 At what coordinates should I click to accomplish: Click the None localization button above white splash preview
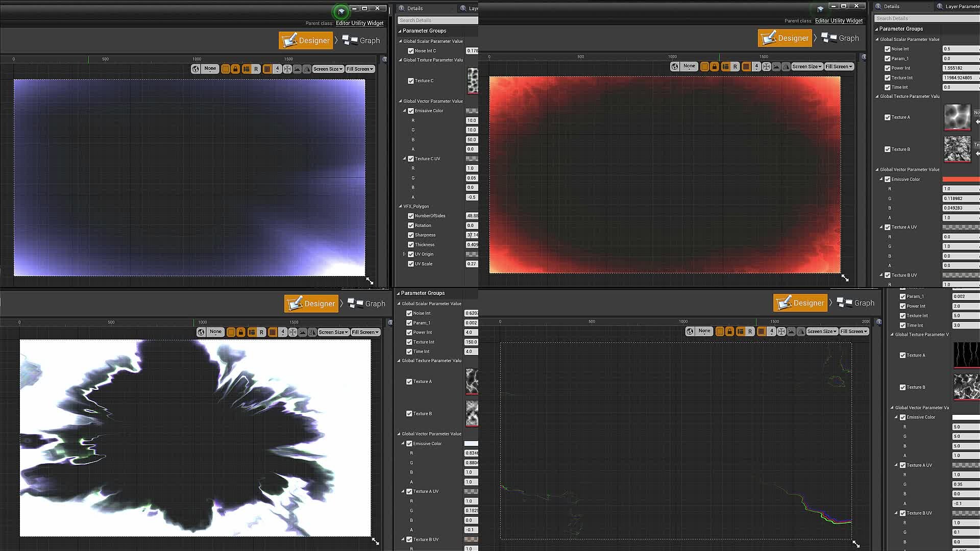(215, 332)
